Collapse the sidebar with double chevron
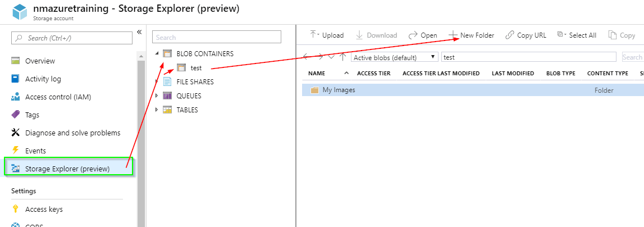 point(139,32)
